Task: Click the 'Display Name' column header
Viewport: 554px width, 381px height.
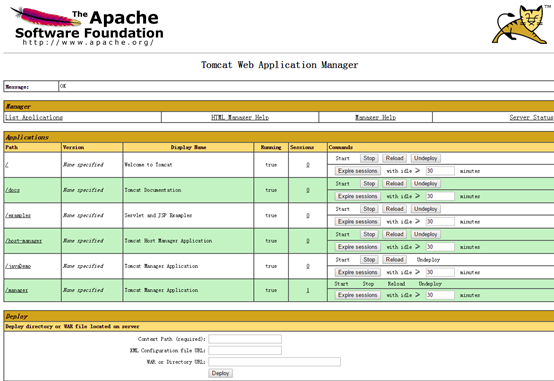Action: point(188,147)
